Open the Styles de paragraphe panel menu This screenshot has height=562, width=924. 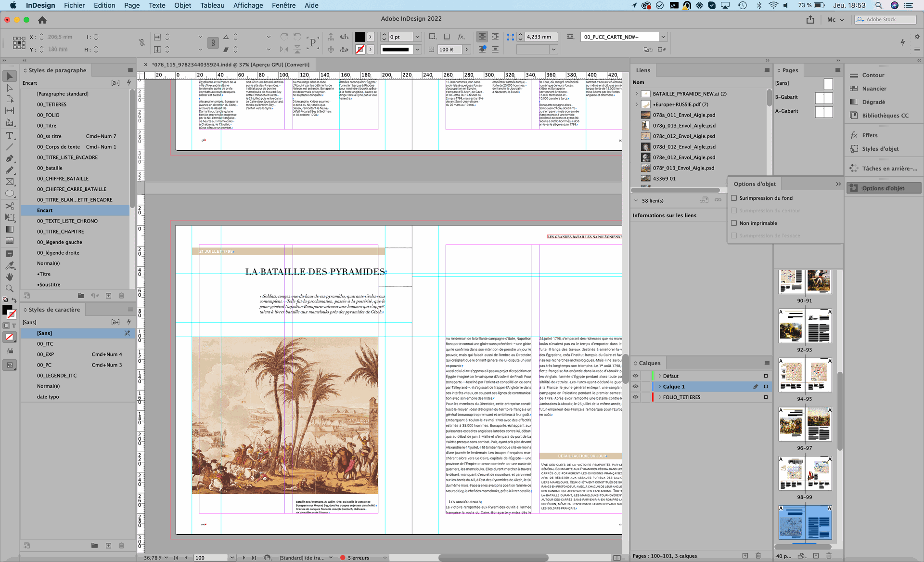pos(130,70)
